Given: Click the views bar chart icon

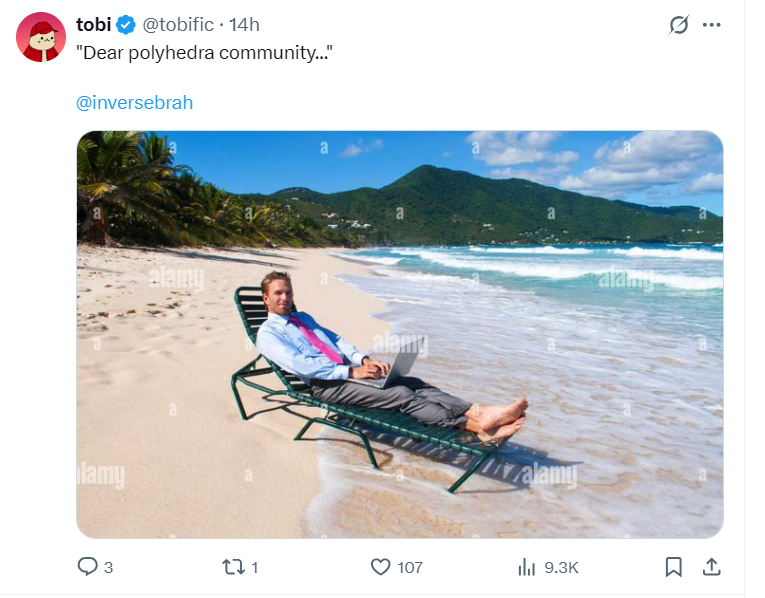Looking at the screenshot, I should [527, 567].
